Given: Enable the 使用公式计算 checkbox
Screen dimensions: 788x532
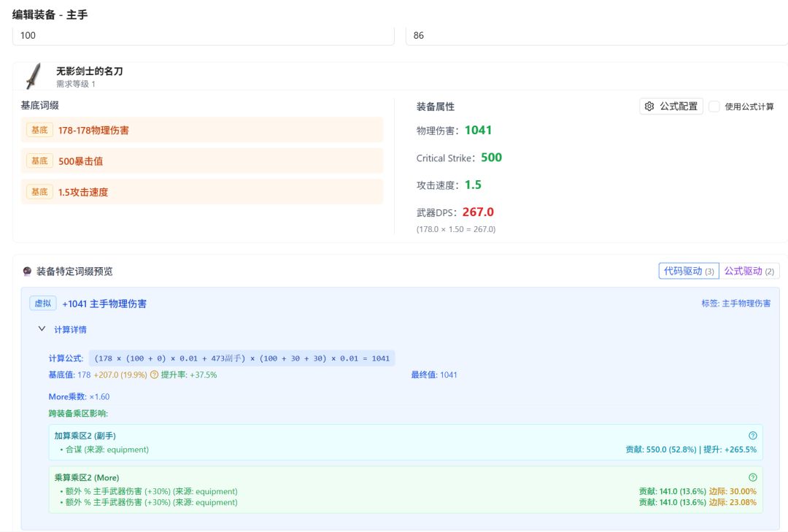Looking at the screenshot, I should [x=714, y=107].
